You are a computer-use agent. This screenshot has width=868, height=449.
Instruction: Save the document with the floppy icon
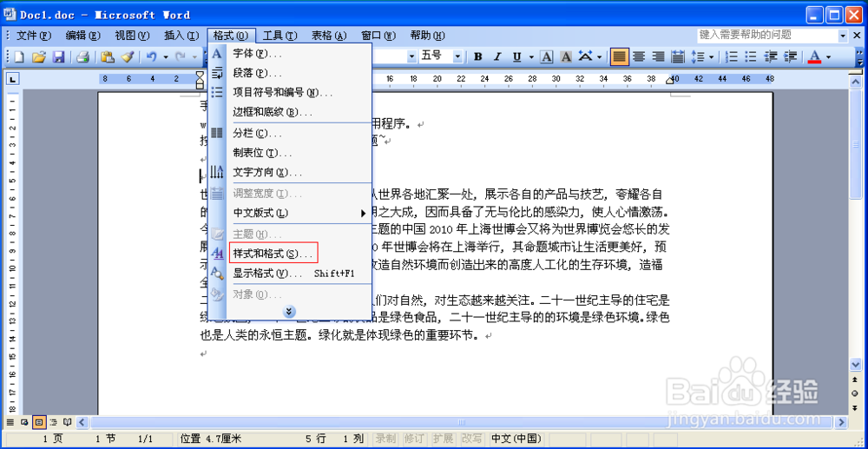point(58,57)
